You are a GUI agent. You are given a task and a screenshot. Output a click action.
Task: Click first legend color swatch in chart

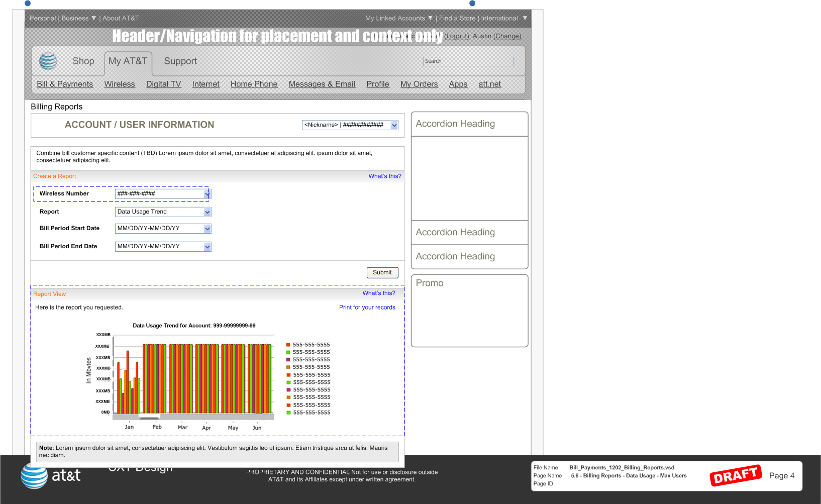[288, 345]
